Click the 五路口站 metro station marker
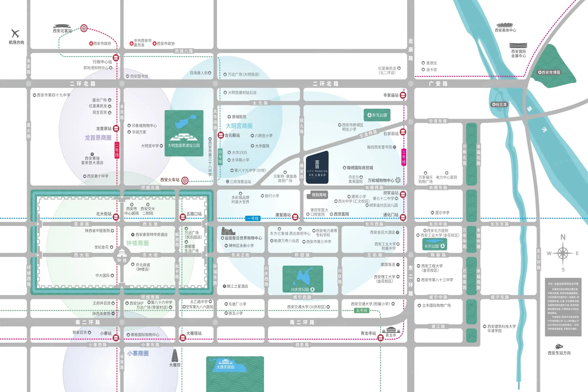 [183, 217]
